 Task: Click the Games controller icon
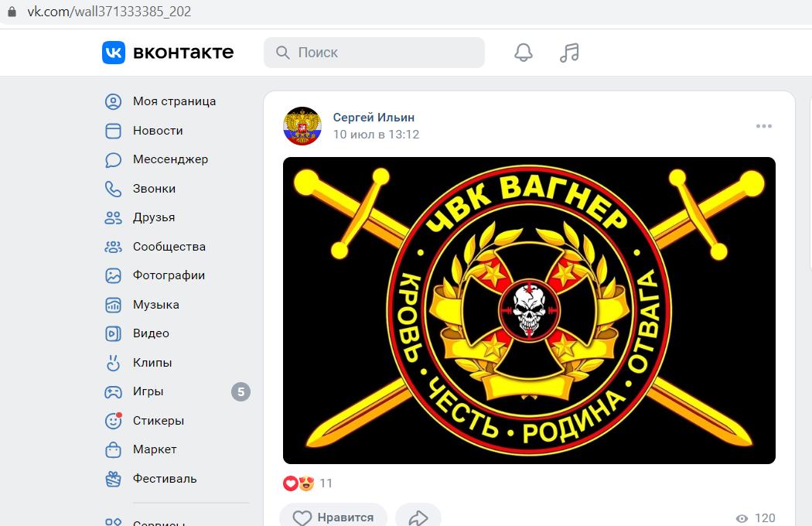tap(113, 391)
